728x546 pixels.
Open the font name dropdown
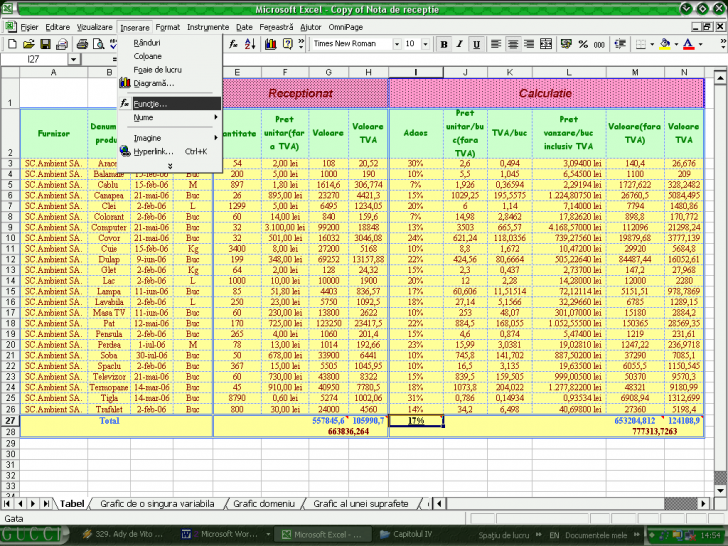click(397, 44)
